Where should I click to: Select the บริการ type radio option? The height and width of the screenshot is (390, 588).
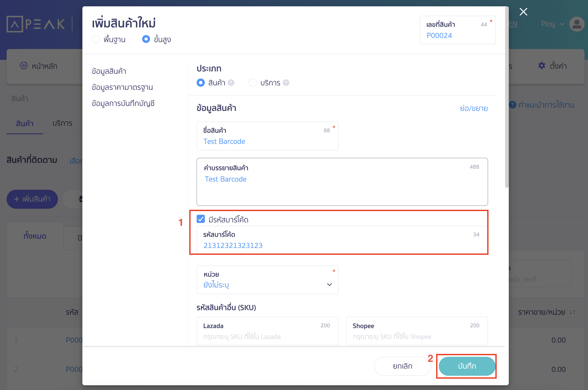click(252, 82)
